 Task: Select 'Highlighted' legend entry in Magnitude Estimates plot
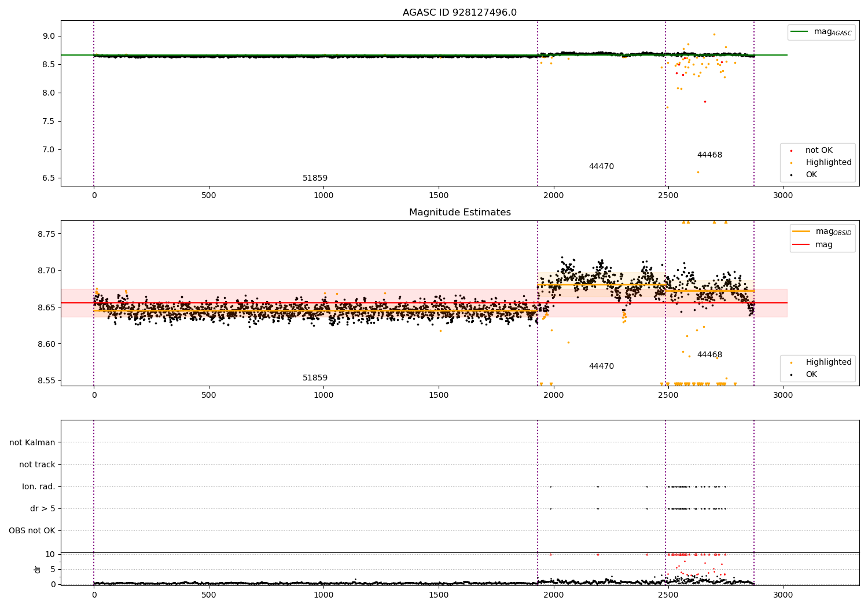[x=821, y=362]
